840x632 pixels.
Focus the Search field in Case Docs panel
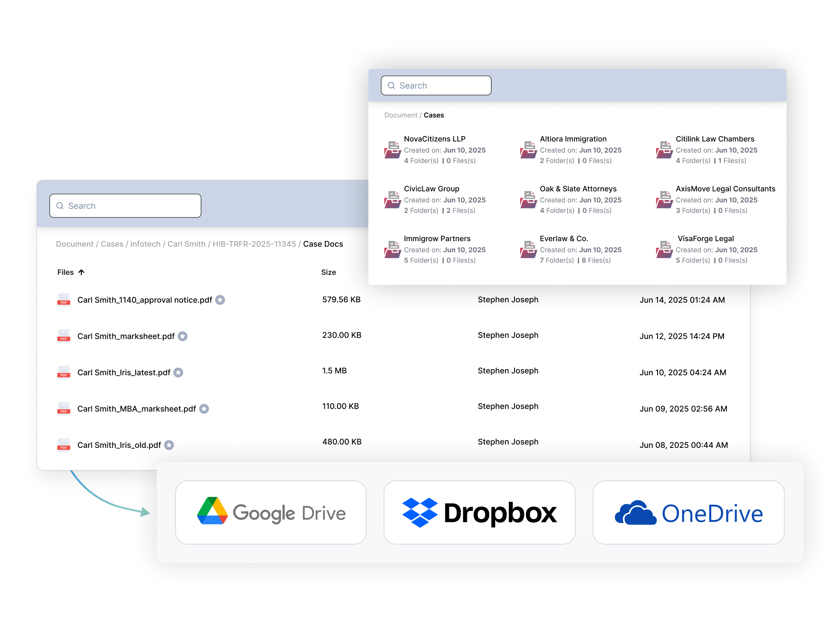pos(125,206)
